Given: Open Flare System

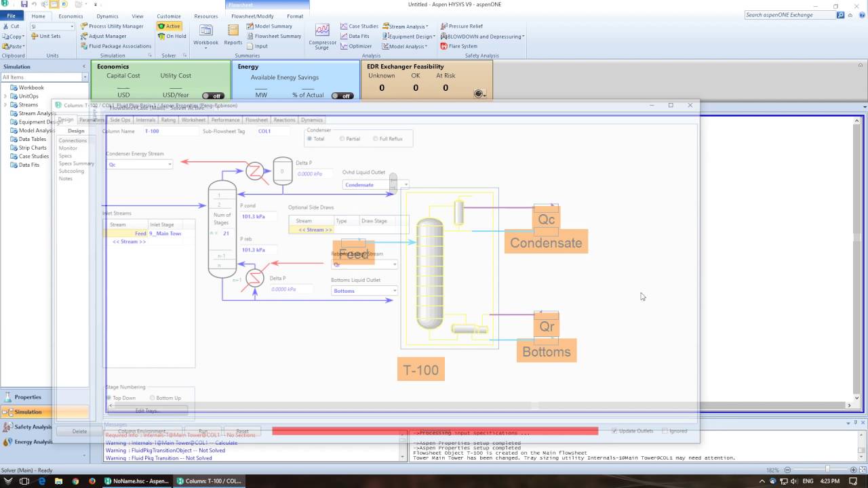Looking at the screenshot, I should tap(458, 46).
